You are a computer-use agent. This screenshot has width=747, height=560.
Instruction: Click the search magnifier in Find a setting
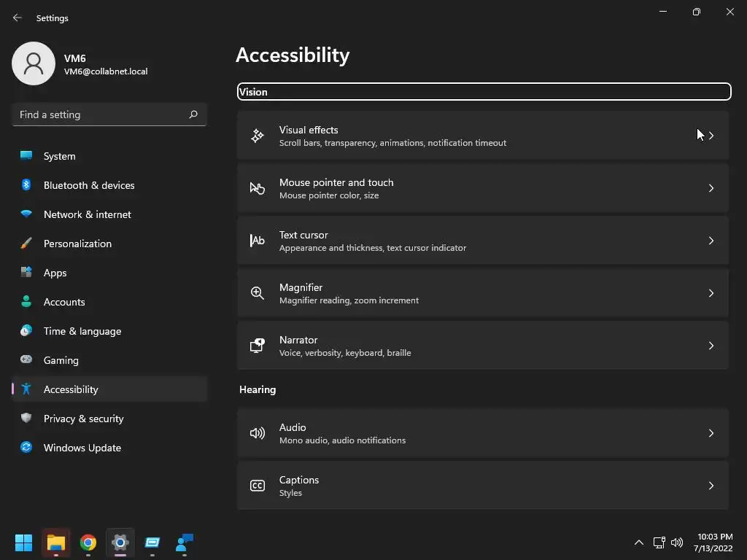tap(193, 114)
